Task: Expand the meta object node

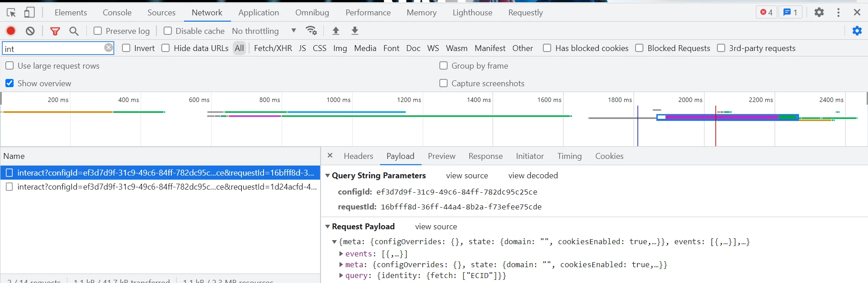Action: tap(341, 264)
